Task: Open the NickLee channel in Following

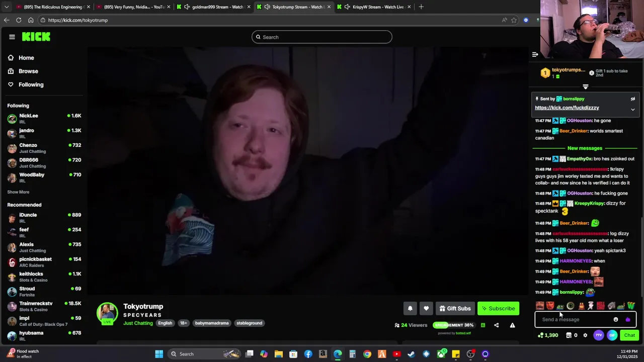Action: (x=44, y=119)
